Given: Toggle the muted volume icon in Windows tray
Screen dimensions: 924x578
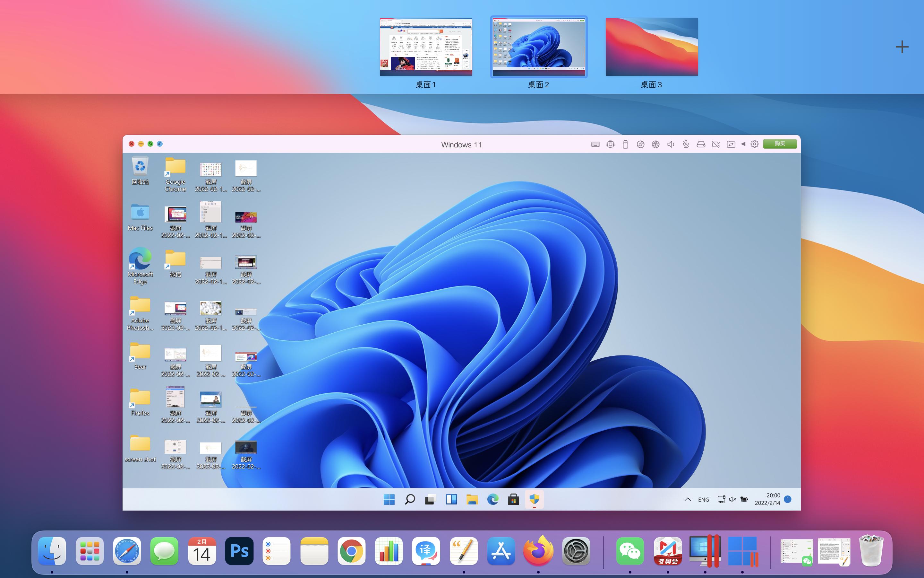Looking at the screenshot, I should point(733,499).
